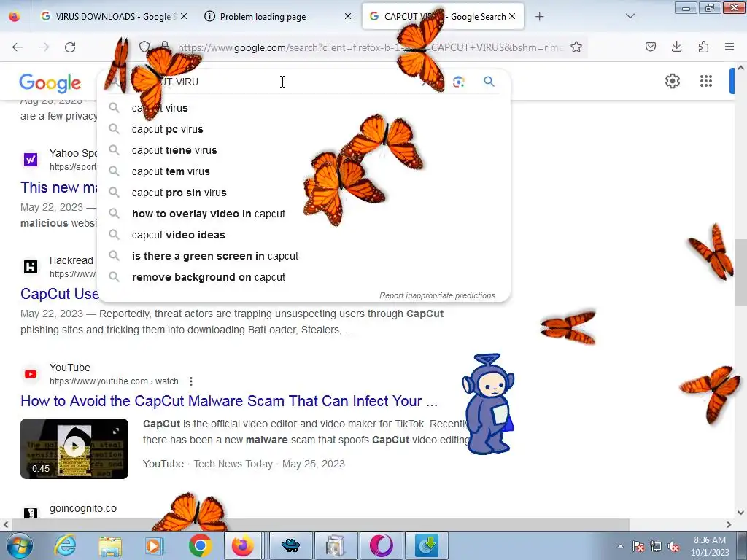Click the muted volume tray icon
This screenshot has width=747, height=560.
[x=673, y=547]
